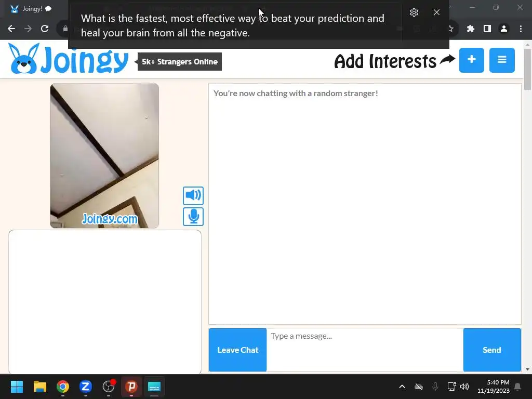Close the live caption overlay
The image size is (532, 399).
[436, 12]
